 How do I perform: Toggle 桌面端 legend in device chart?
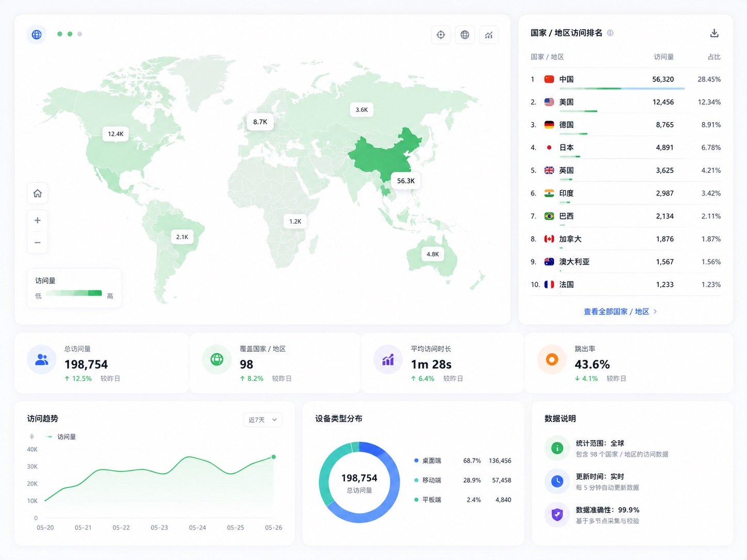pos(428,460)
